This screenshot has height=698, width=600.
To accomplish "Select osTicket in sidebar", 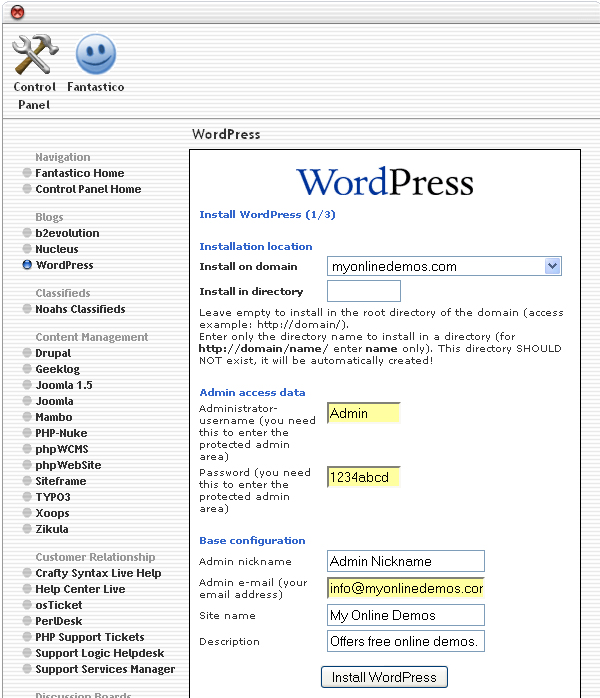I will [59, 605].
